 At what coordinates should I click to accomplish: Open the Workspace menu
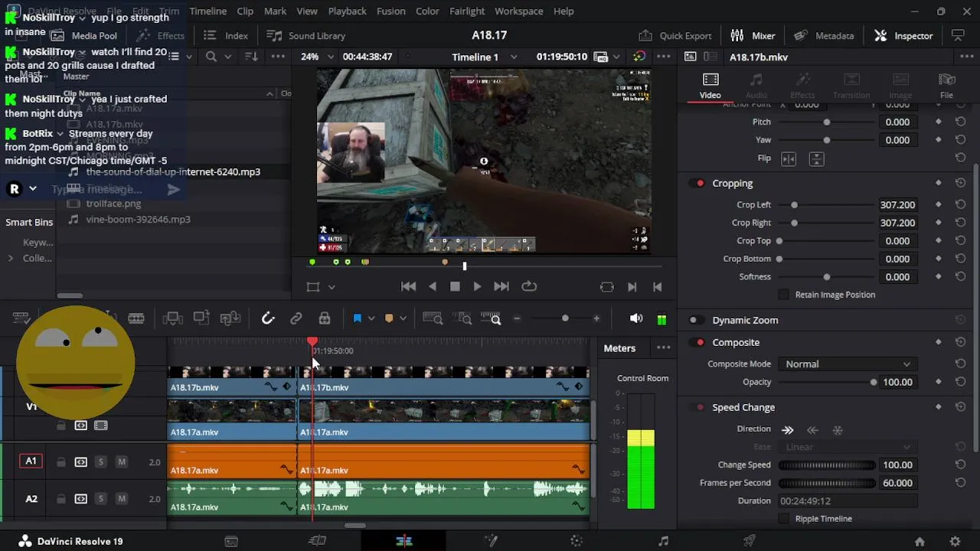point(518,11)
